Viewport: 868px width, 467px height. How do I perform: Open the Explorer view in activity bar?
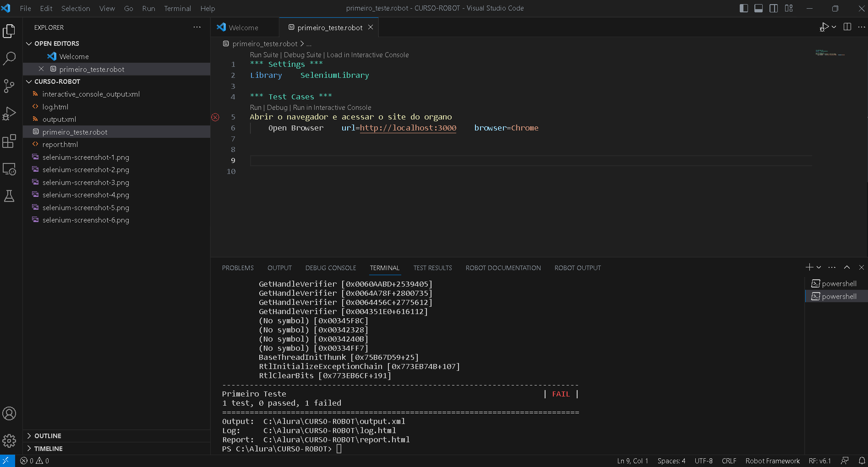pyautogui.click(x=9, y=31)
